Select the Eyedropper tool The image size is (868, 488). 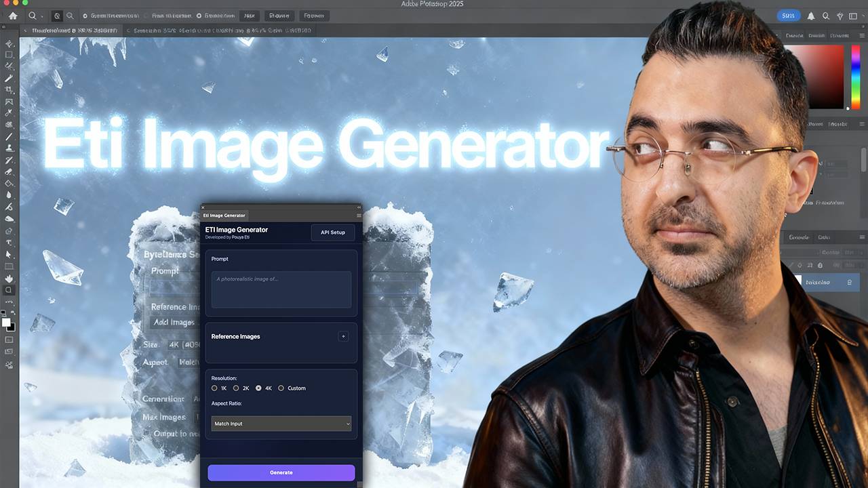pyautogui.click(x=9, y=113)
